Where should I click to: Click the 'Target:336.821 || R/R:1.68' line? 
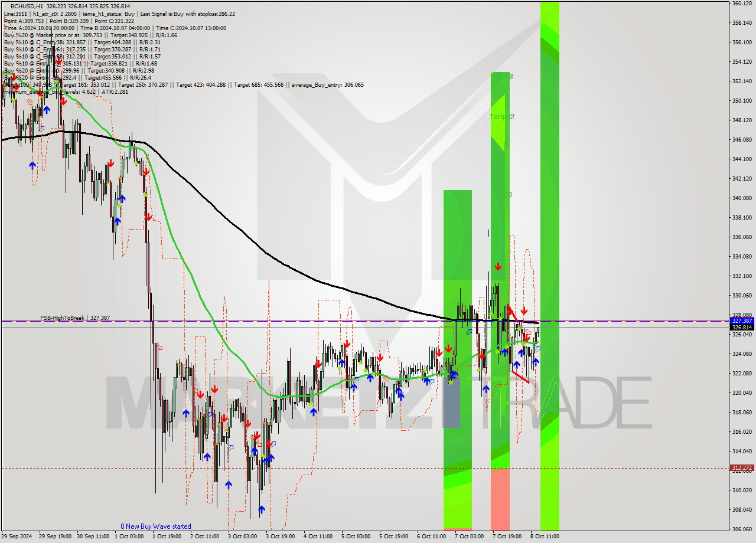tap(123, 63)
